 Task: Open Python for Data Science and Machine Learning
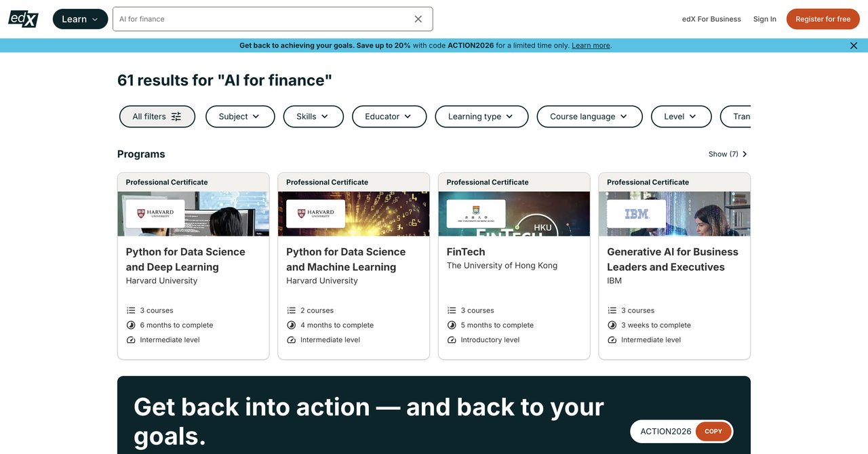coord(346,260)
